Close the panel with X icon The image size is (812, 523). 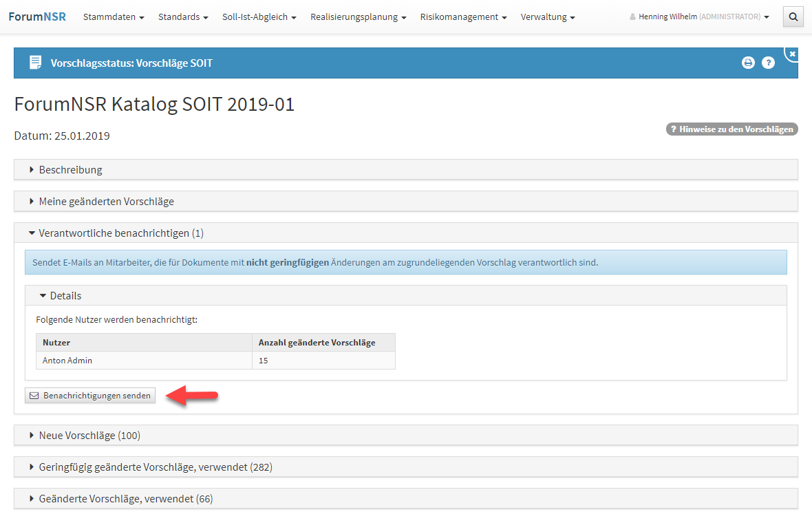coord(792,53)
